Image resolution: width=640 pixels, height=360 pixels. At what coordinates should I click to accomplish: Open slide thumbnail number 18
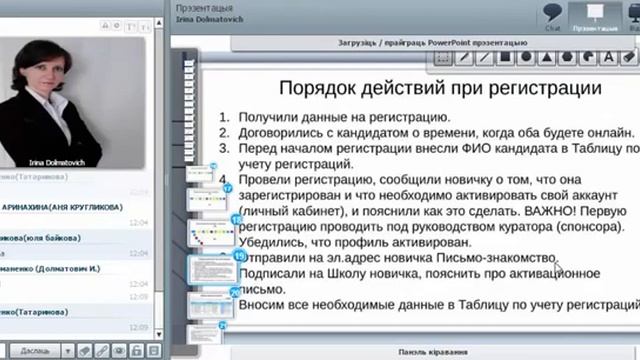[x=211, y=233]
